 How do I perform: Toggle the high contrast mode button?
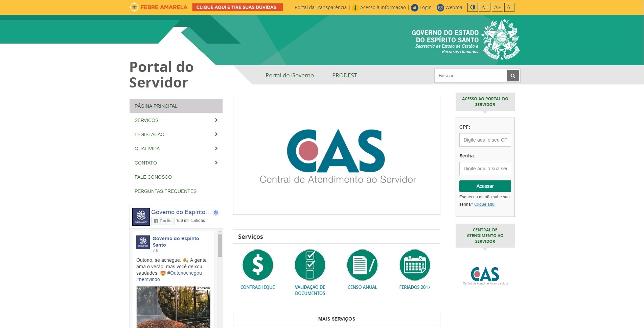473,7
